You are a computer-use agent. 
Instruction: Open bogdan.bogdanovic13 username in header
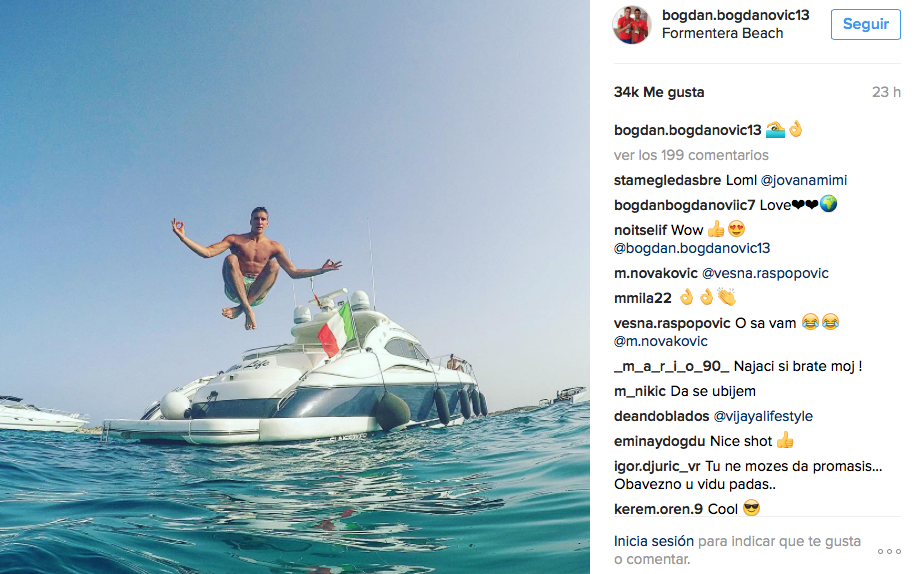[735, 15]
